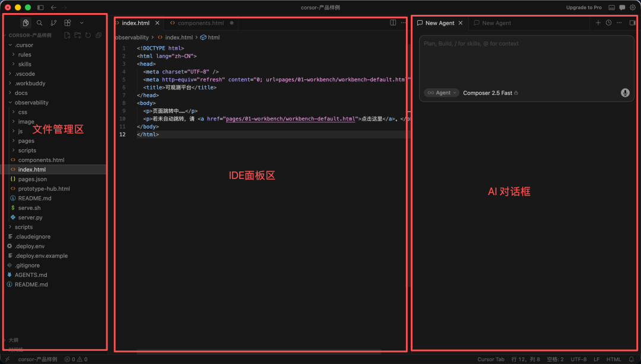Click observability in the breadcrumb
The width and height of the screenshot is (641, 364).
[132, 37]
